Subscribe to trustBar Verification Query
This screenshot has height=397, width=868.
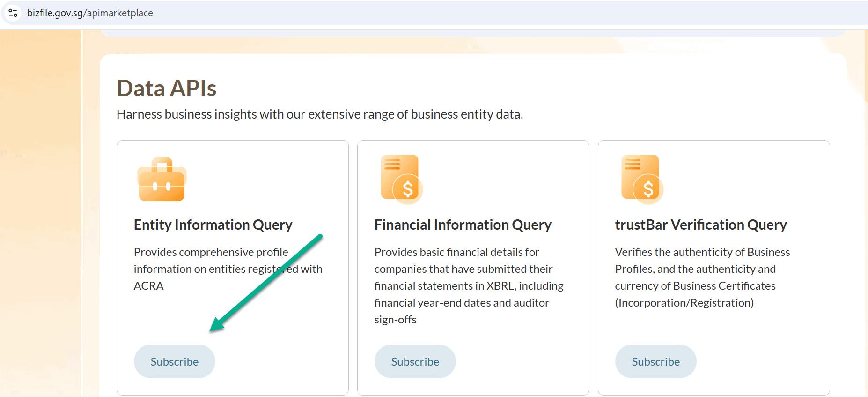point(656,361)
